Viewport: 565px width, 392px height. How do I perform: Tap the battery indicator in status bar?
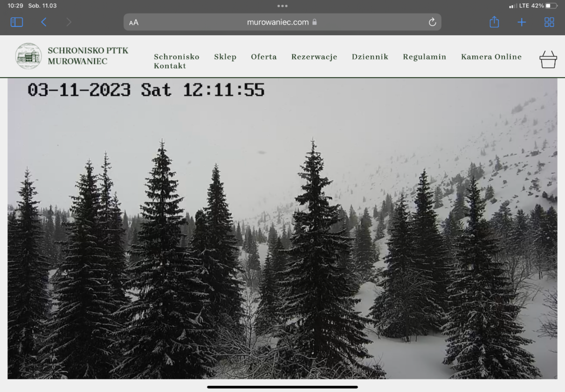click(552, 6)
